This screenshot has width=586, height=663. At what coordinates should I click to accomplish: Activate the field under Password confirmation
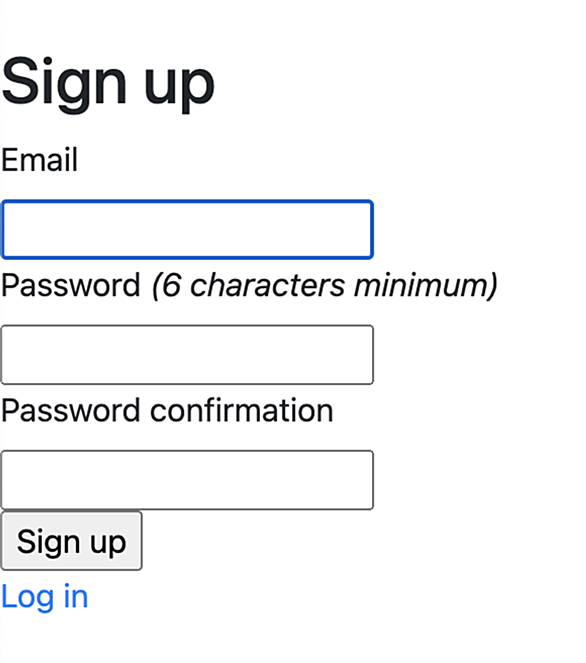click(x=187, y=480)
